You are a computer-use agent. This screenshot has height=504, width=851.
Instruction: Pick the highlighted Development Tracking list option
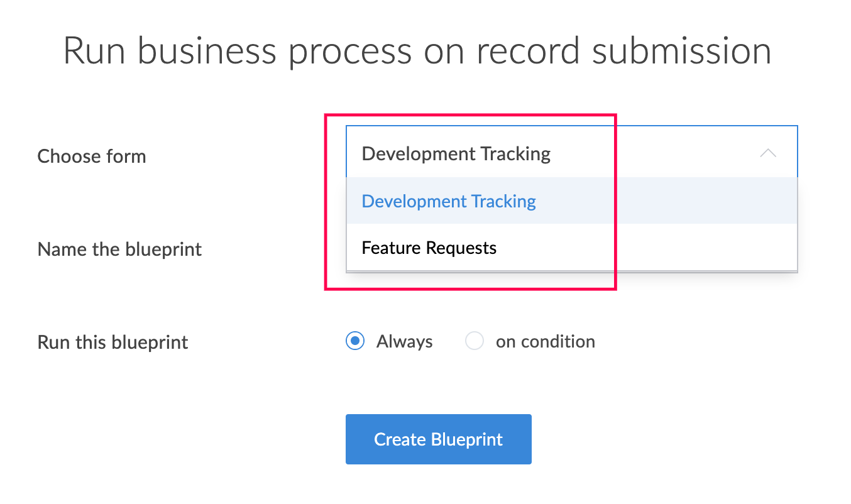pyautogui.click(x=449, y=201)
